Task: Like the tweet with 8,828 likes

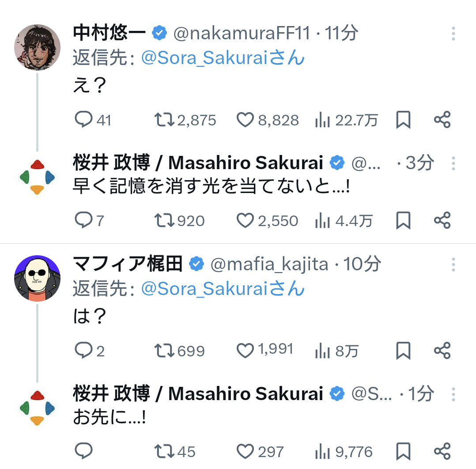Action: pyautogui.click(x=245, y=120)
